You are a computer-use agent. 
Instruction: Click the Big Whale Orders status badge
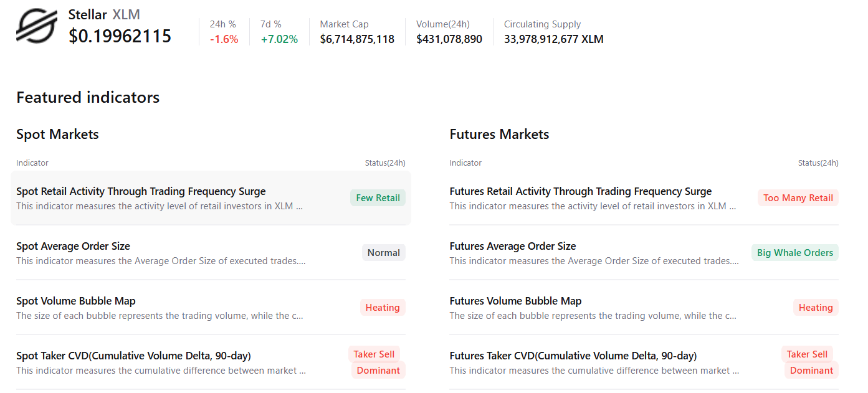(x=795, y=253)
